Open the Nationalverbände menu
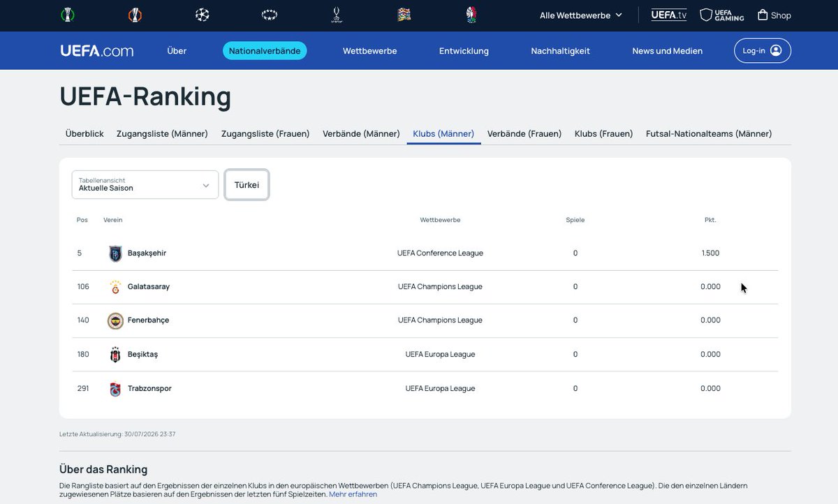The height and width of the screenshot is (504, 838). 265,50
